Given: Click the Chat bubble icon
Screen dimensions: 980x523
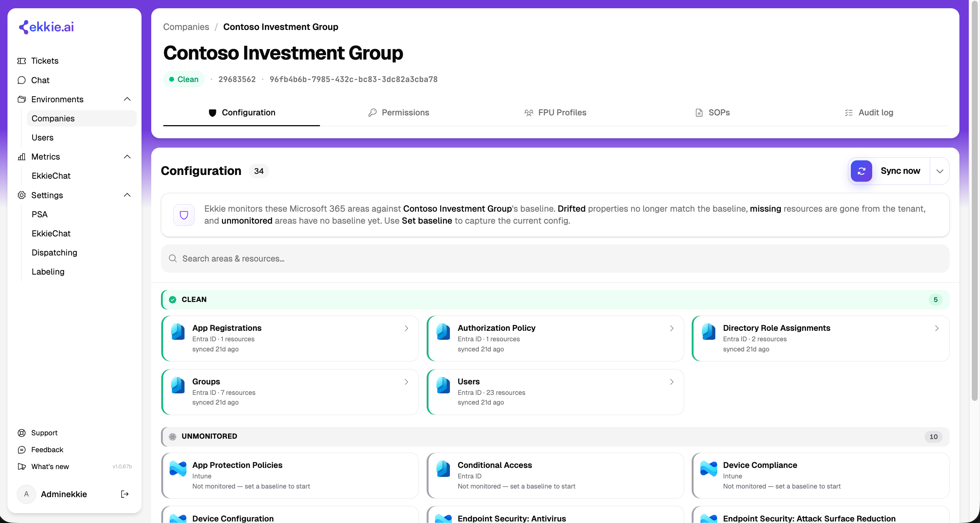Looking at the screenshot, I should [22, 80].
